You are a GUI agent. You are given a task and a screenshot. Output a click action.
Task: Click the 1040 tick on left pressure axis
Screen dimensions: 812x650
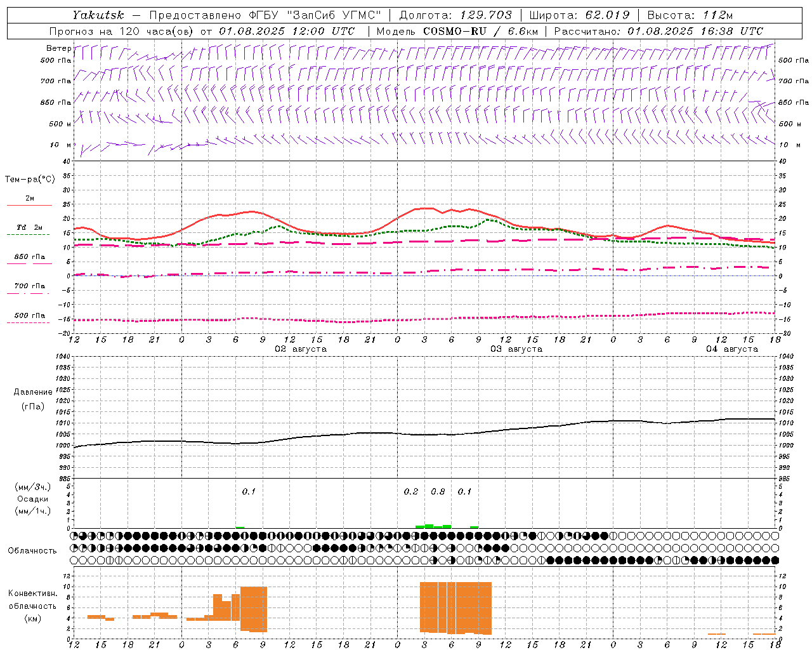pos(62,356)
